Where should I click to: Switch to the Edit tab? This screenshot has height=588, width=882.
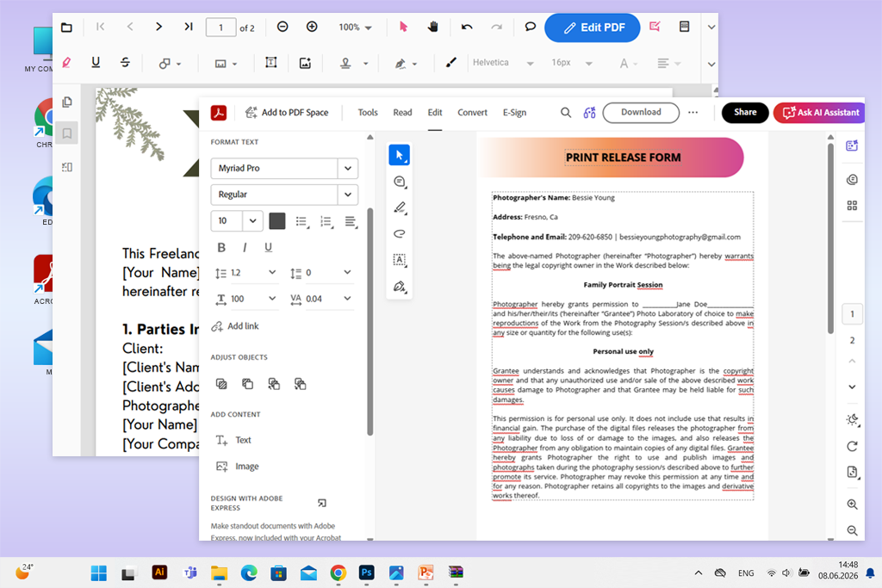click(x=435, y=113)
